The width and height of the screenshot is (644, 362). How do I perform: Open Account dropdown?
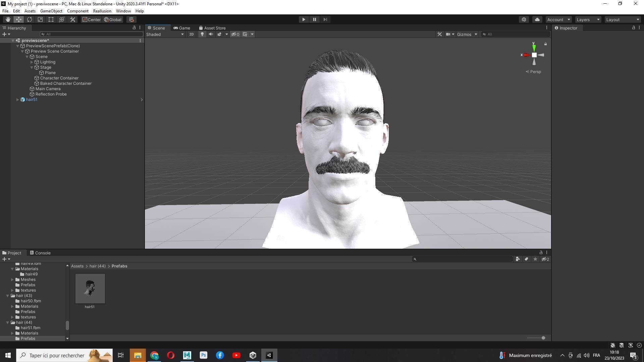pyautogui.click(x=558, y=19)
